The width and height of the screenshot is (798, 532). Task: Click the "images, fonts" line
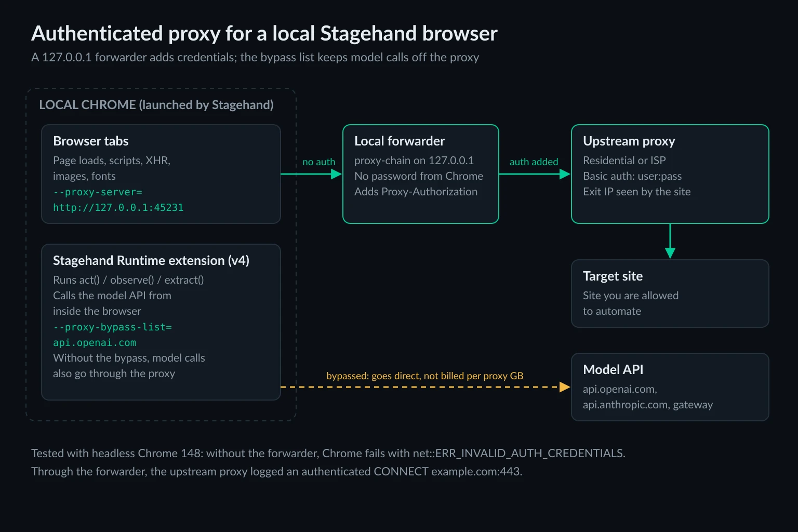[84, 176]
